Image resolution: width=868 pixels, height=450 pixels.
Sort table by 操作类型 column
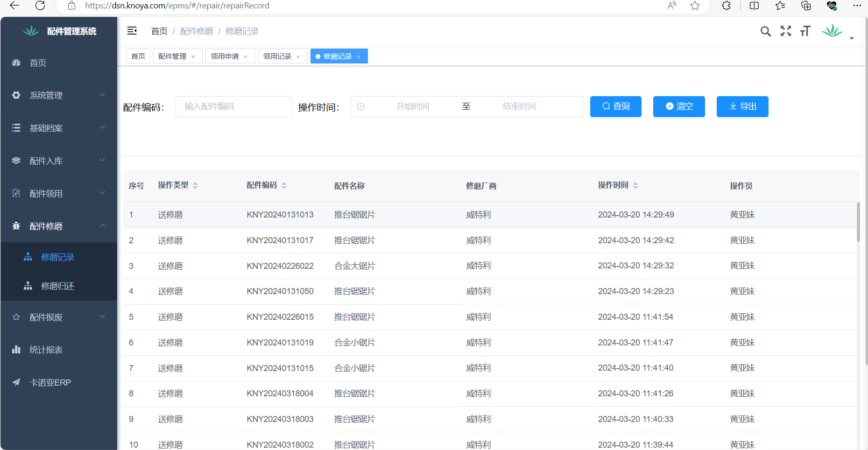click(195, 185)
